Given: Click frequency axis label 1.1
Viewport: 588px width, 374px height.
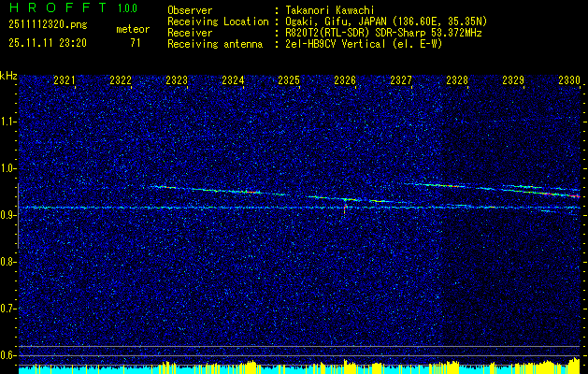Looking at the screenshot, I should coord(7,122).
